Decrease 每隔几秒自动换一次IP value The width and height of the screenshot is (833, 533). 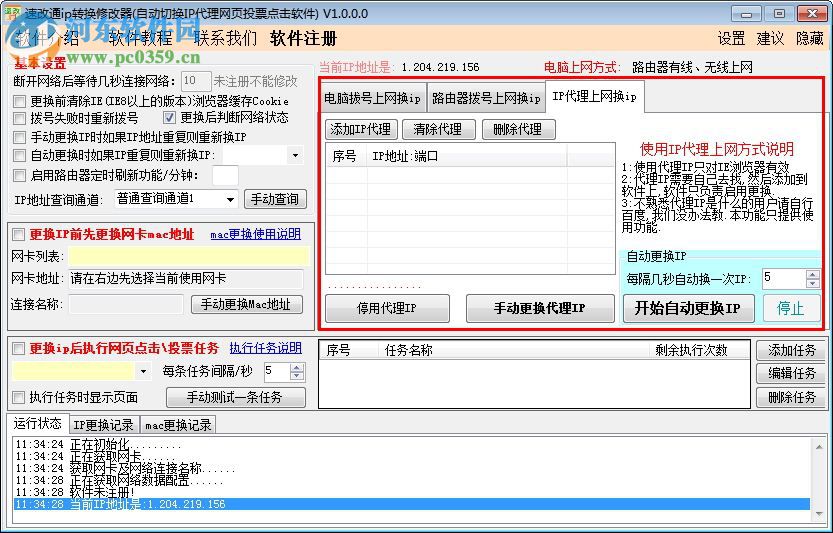point(812,283)
